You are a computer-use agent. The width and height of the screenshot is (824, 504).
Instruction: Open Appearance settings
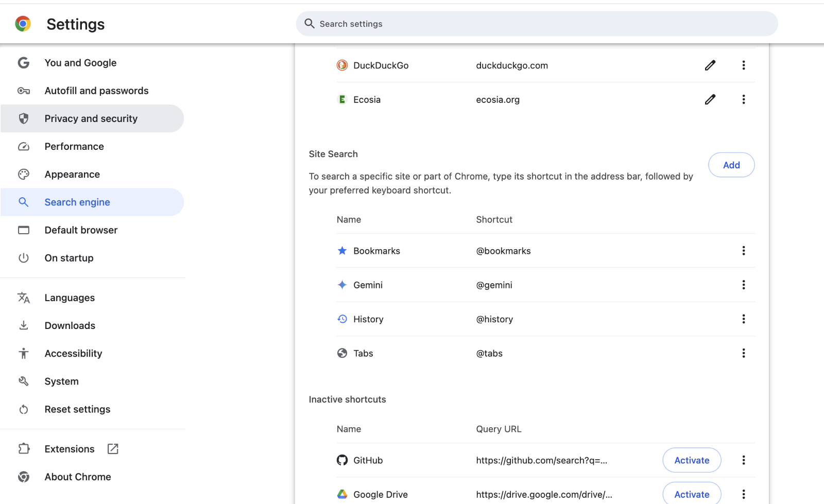point(92,175)
